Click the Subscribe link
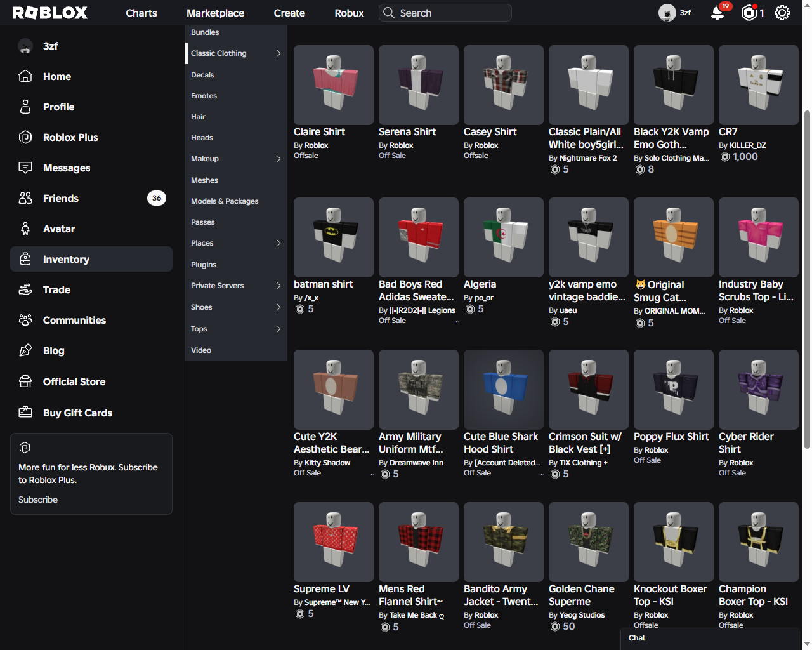The height and width of the screenshot is (650, 812). [x=38, y=500]
